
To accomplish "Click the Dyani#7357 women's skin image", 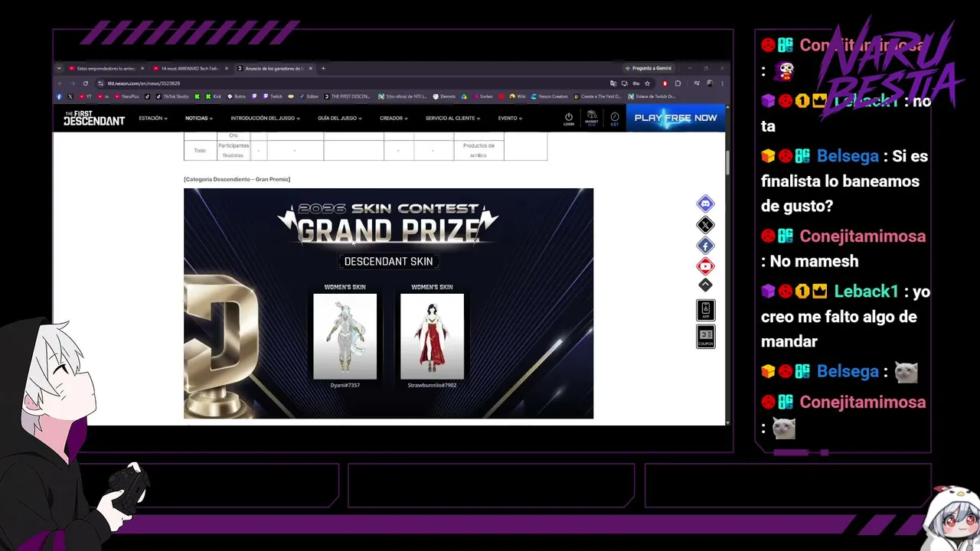I will tap(345, 337).
